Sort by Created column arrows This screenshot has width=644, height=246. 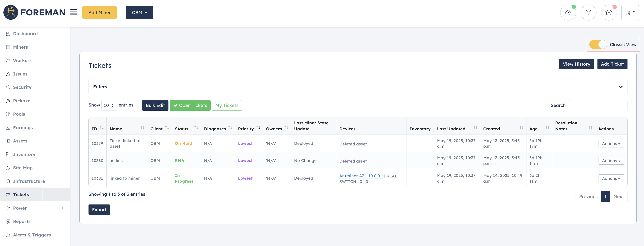[x=521, y=128]
